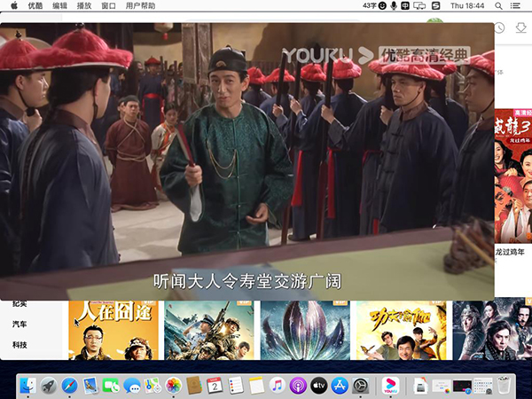Screen dimensions: 532x399
Task: Launch Safari from the Dock
Action: pyautogui.click(x=69, y=386)
